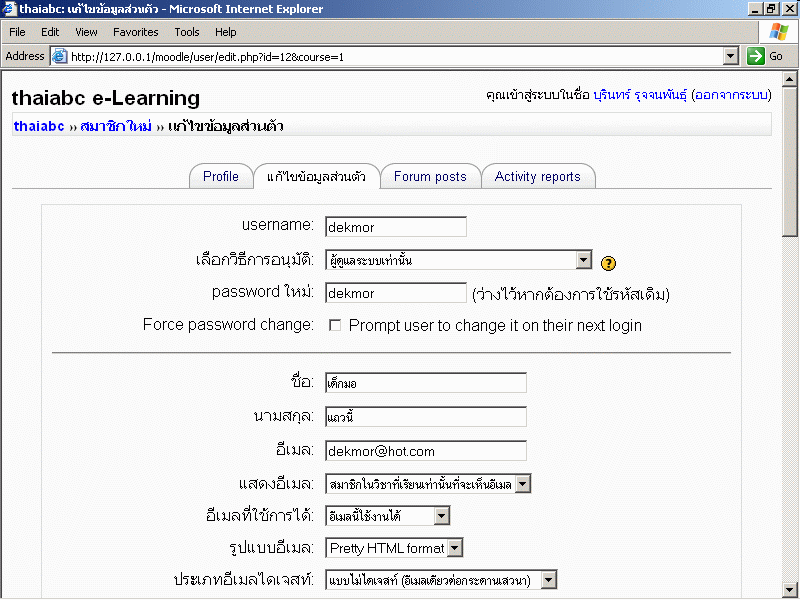This screenshot has height=600, width=800.
Task: Open the authentication method dropdown
Action: point(584,260)
